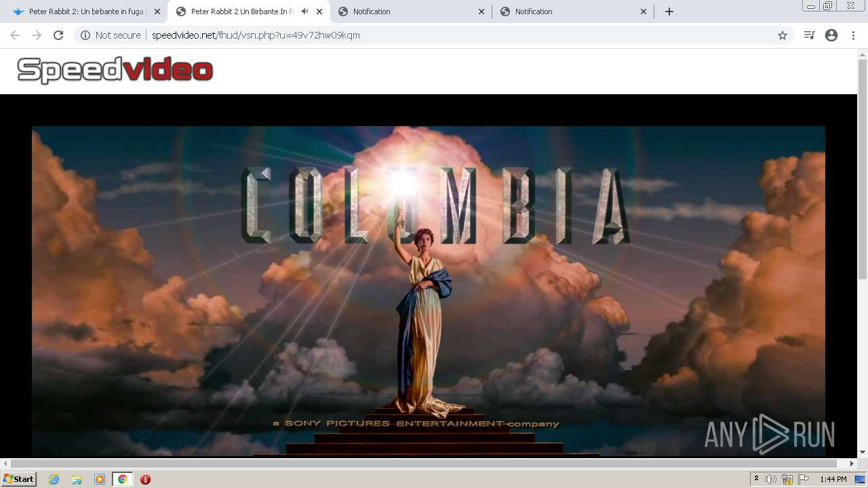The width and height of the screenshot is (868, 488).
Task: Open a new browser tab
Action: (669, 12)
